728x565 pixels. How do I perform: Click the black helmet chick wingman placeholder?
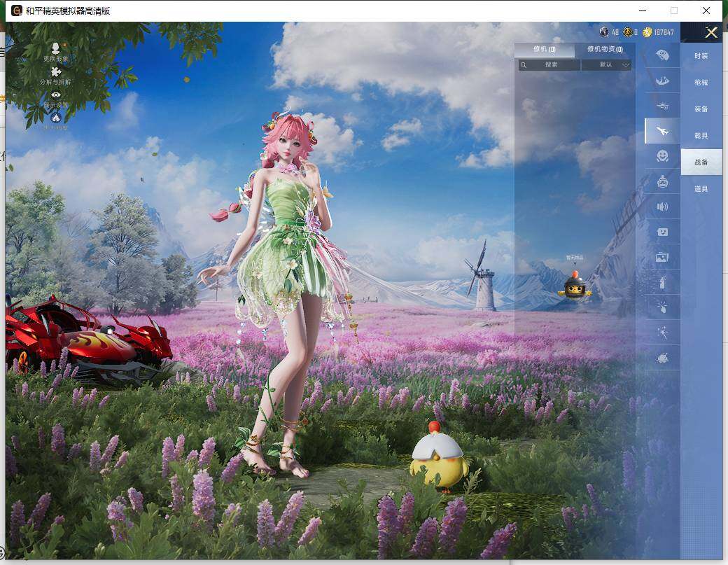point(575,285)
